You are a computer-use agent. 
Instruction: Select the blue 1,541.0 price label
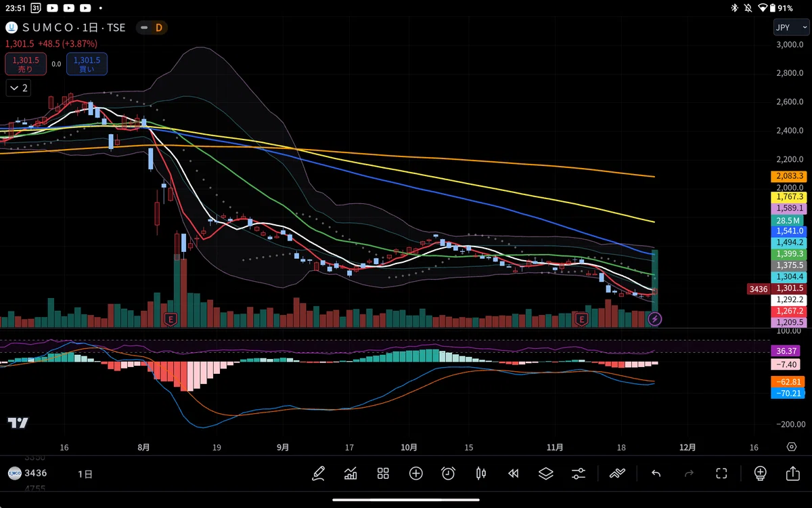click(790, 231)
